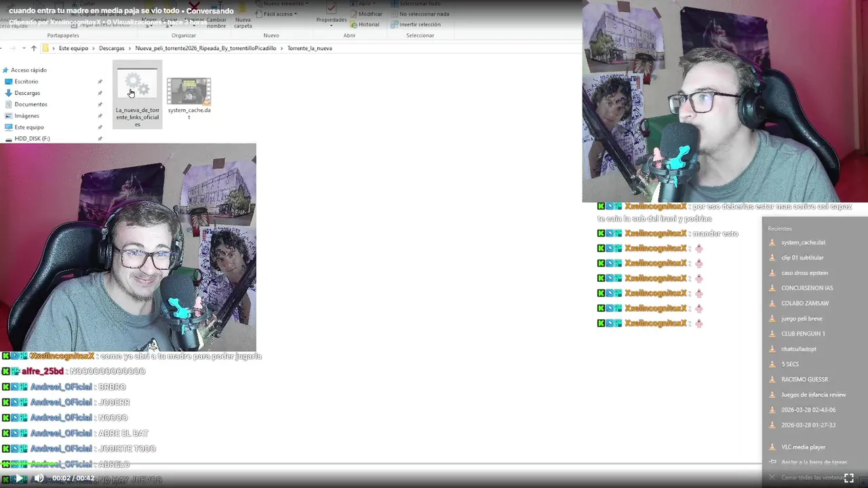868x488 pixels.
Task: Open Documentos in the sidebar
Action: 31,104
